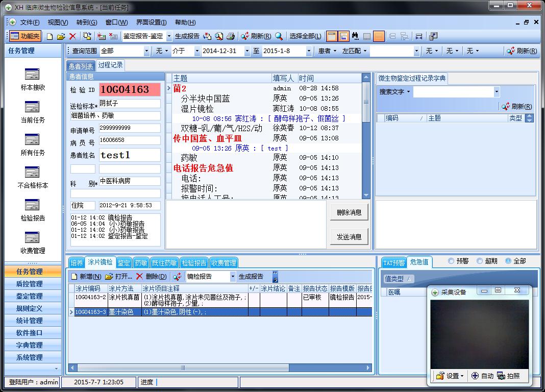The image size is (545, 392).
Task: Open the 统计管理 navigation section
Action: point(33,321)
